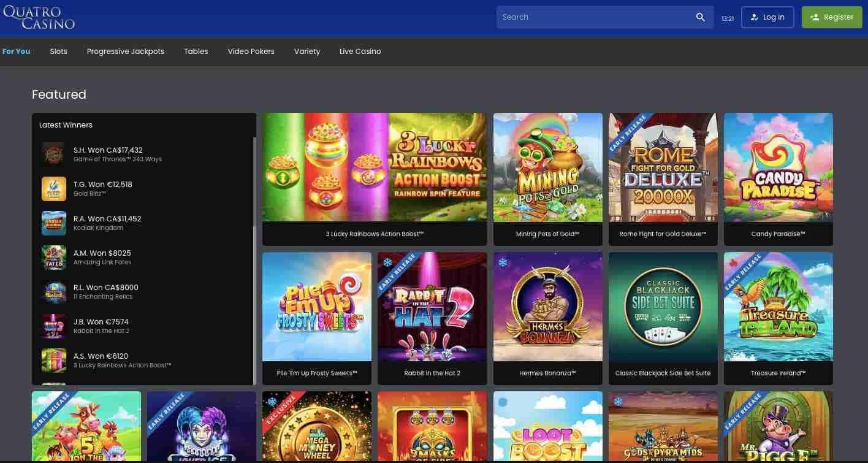Click Kodiak Kingdom winner icon
Image resolution: width=868 pixels, height=463 pixels.
(x=53, y=223)
